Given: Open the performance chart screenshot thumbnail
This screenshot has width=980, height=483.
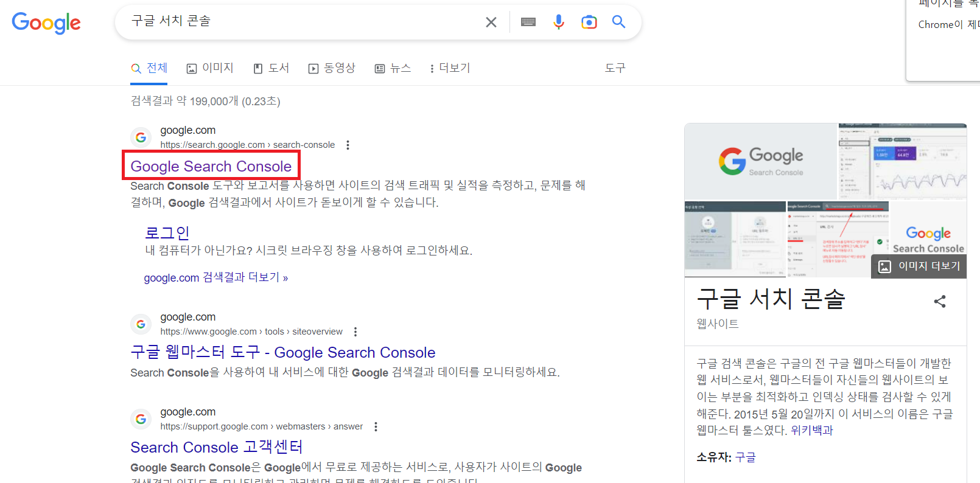Looking at the screenshot, I should [903, 161].
